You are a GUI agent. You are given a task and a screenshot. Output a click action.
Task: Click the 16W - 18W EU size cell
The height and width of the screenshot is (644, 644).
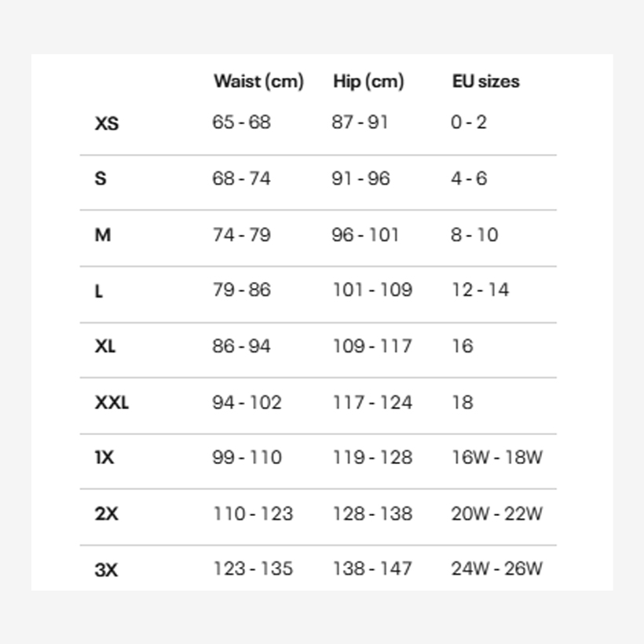coord(496,458)
